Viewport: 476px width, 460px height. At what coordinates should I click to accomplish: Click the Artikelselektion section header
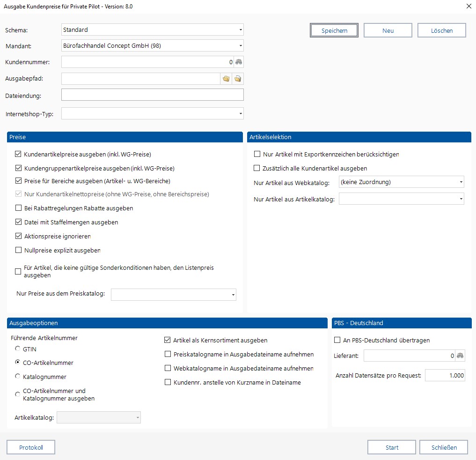point(359,137)
